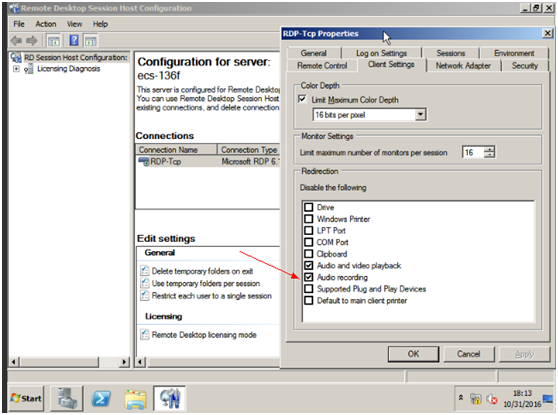Open the View menu
This screenshot has height=415, width=558.
pyautogui.click(x=74, y=24)
